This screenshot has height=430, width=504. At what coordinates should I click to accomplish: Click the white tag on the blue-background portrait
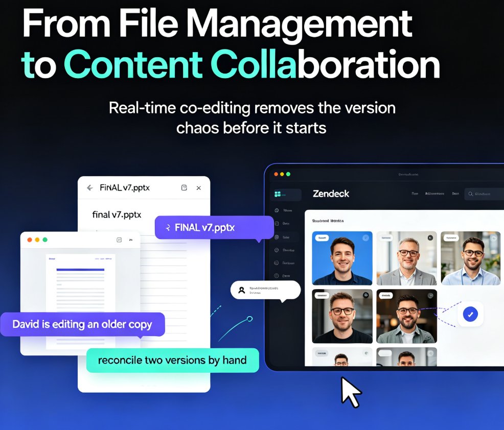322,238
